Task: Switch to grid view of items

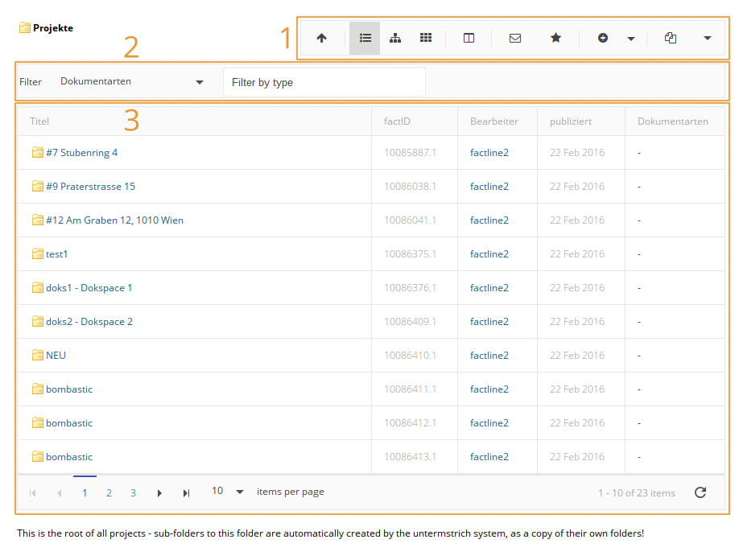Action: pyautogui.click(x=426, y=38)
